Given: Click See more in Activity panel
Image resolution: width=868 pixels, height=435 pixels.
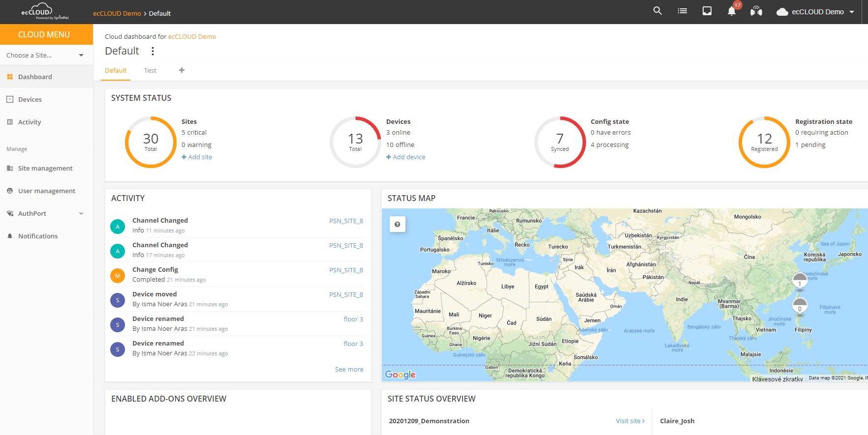Looking at the screenshot, I should click(x=349, y=369).
